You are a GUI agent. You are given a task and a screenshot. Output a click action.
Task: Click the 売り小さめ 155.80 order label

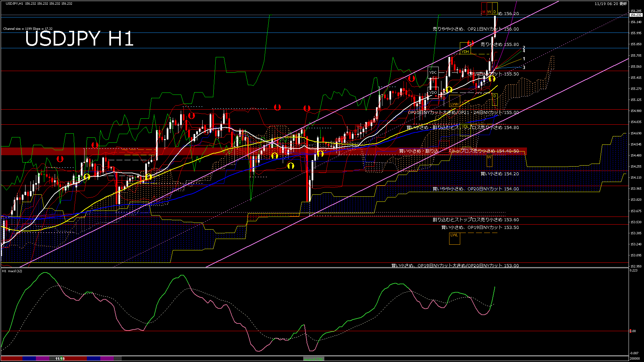click(x=499, y=44)
